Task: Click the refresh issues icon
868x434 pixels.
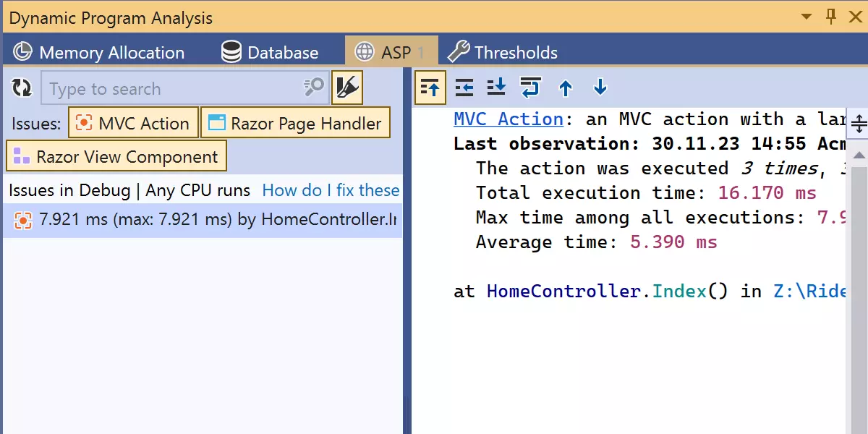Action: pyautogui.click(x=22, y=88)
